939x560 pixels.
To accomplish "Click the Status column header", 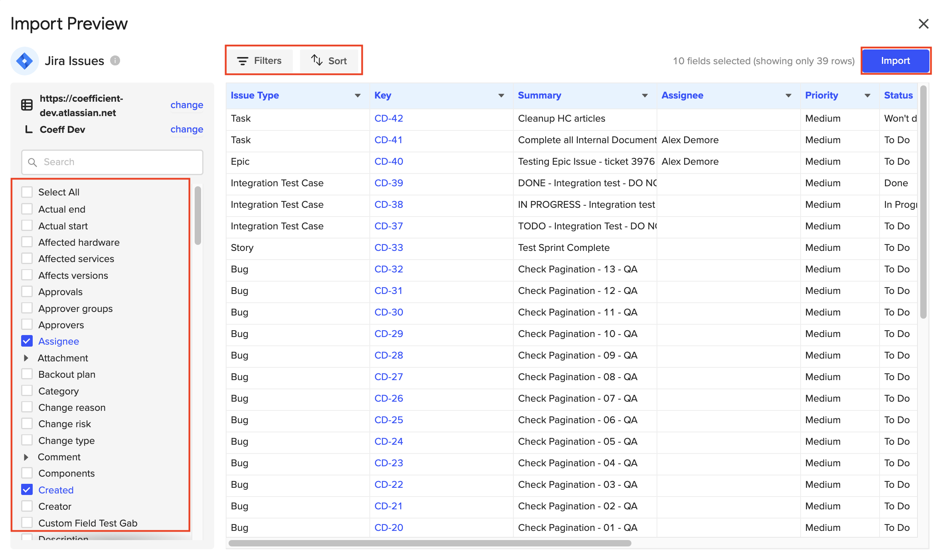I will point(898,95).
